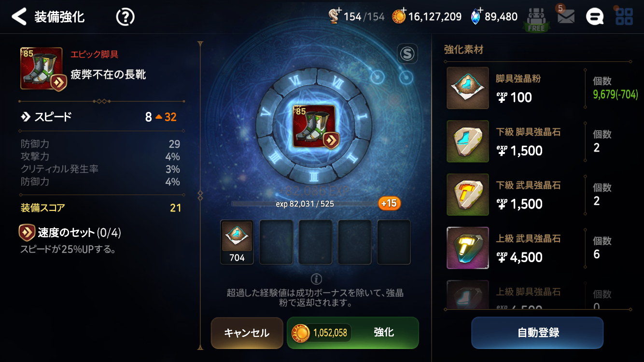Go back with the arrow icon
This screenshot has height=362, width=644.
click(x=19, y=17)
